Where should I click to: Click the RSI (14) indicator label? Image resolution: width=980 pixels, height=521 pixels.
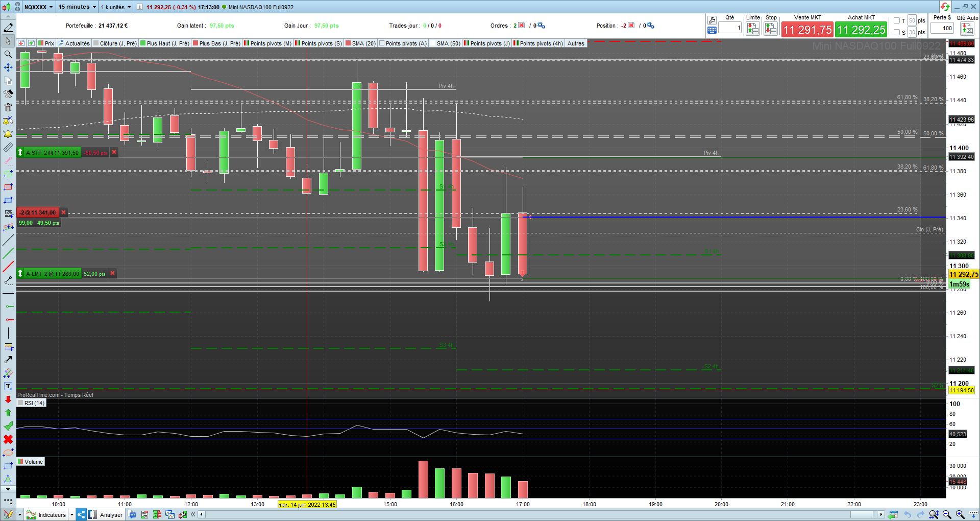31,403
